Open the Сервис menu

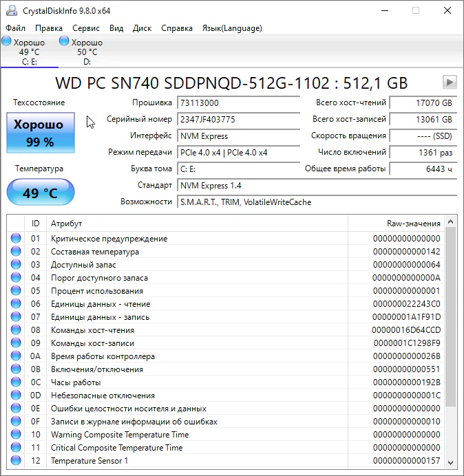click(x=86, y=28)
